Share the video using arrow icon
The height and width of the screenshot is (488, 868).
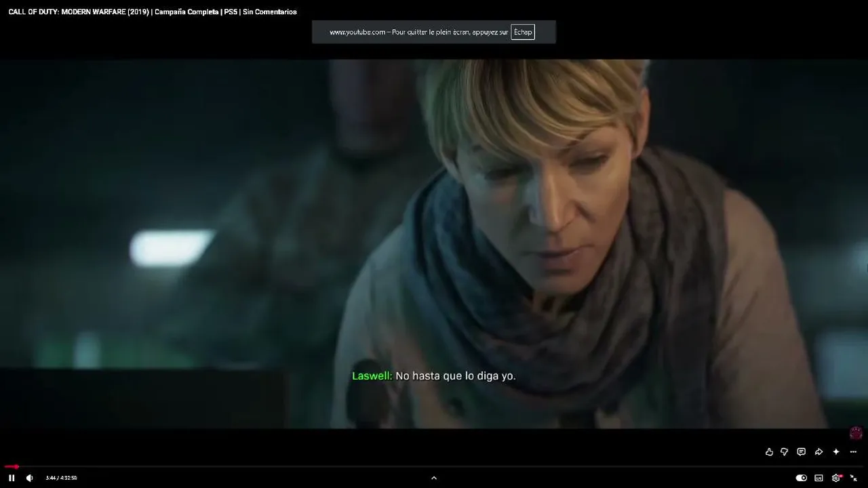tap(818, 452)
